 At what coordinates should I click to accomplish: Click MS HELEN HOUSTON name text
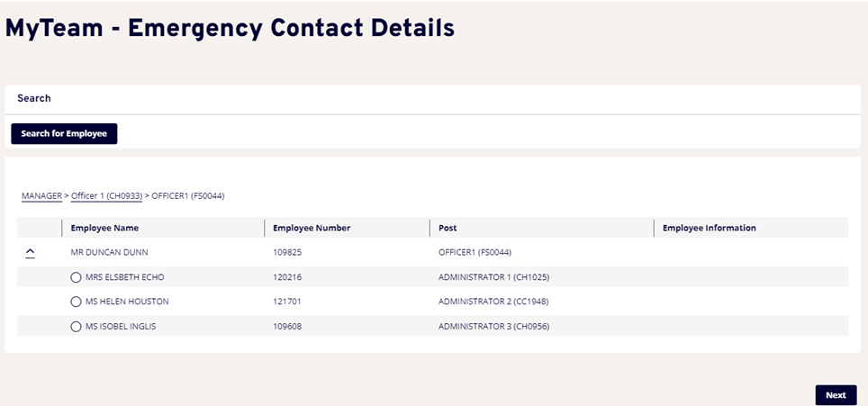point(127,302)
